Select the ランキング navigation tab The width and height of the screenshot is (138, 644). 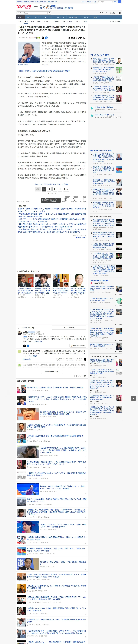pos(86,17)
